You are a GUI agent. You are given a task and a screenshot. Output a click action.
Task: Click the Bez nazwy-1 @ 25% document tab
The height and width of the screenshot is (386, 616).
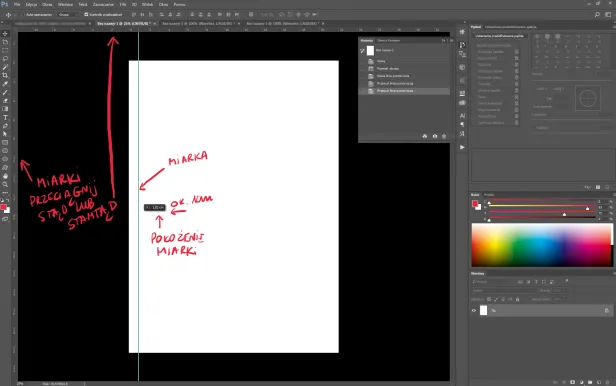pyautogui.click(x=123, y=24)
